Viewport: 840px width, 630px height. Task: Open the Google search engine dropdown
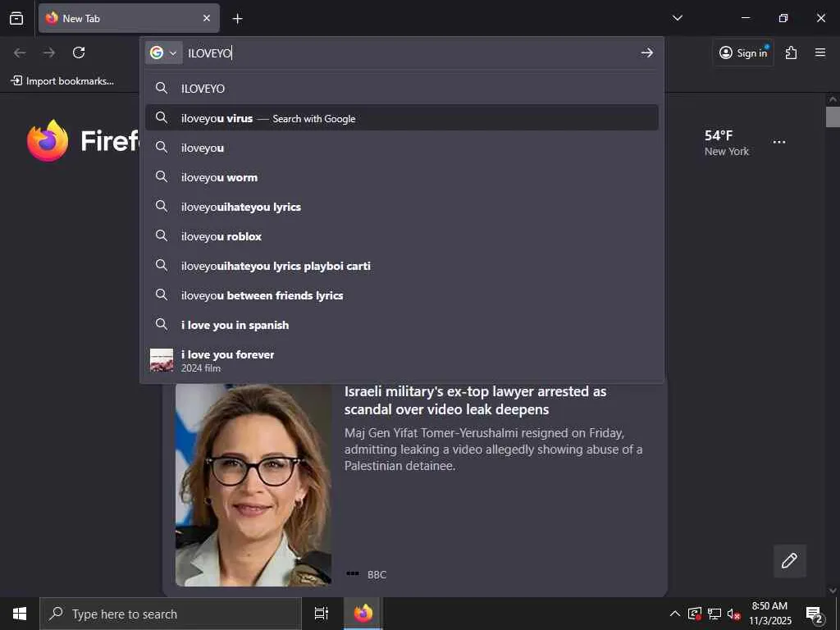click(163, 52)
